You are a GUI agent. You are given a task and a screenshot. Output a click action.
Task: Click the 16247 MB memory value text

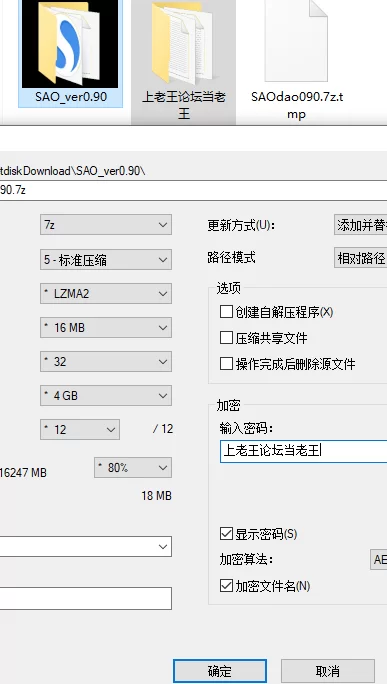(23, 472)
